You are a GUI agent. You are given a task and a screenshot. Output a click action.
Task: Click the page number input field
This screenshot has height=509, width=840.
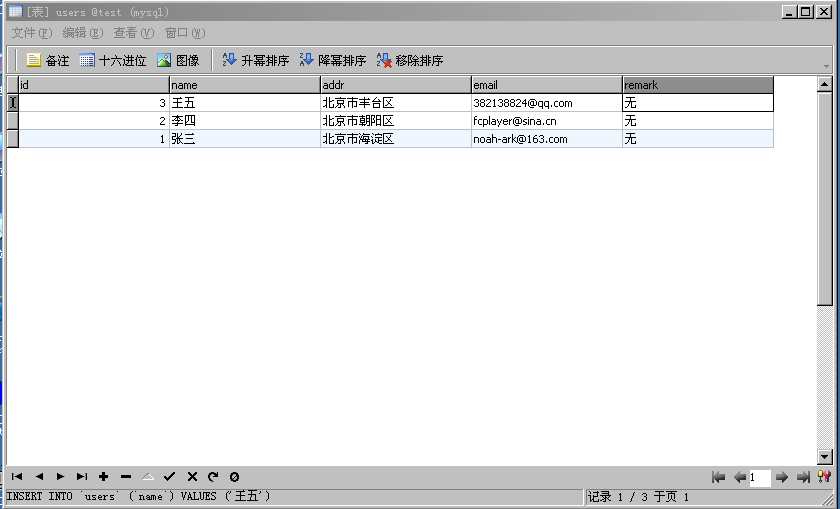(760, 477)
